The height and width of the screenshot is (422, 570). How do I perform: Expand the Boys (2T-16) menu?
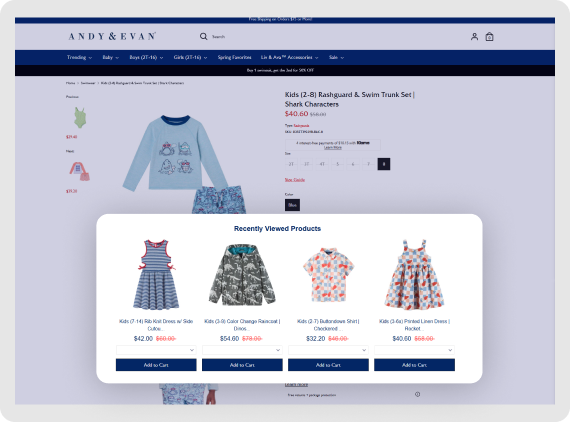146,57
